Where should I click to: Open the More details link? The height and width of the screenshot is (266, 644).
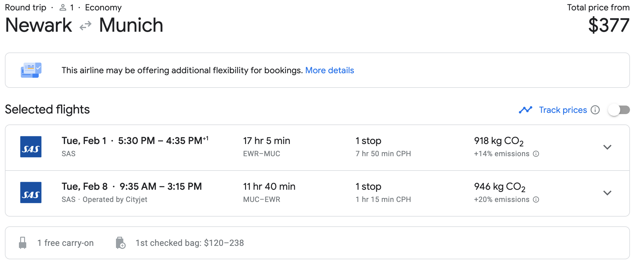tap(329, 70)
